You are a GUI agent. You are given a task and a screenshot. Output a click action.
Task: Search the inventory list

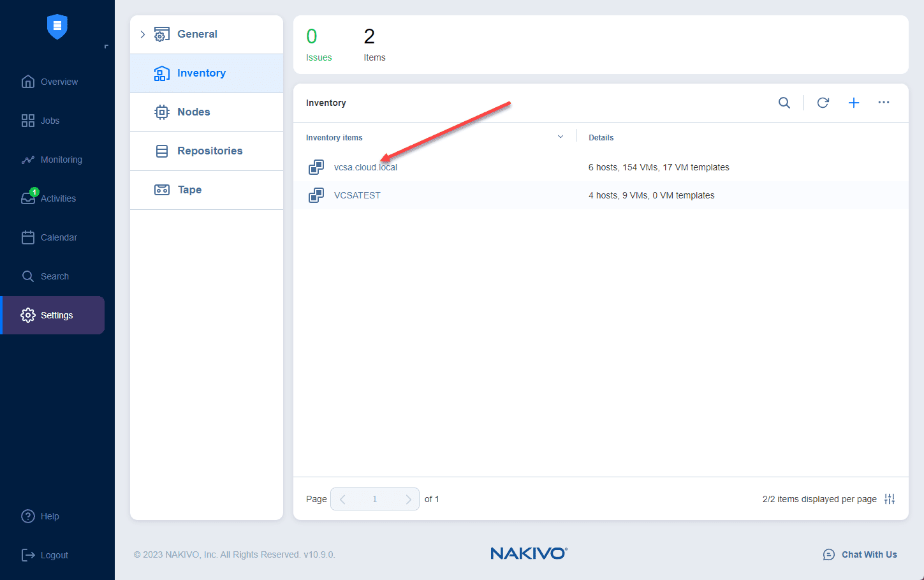[x=784, y=103]
